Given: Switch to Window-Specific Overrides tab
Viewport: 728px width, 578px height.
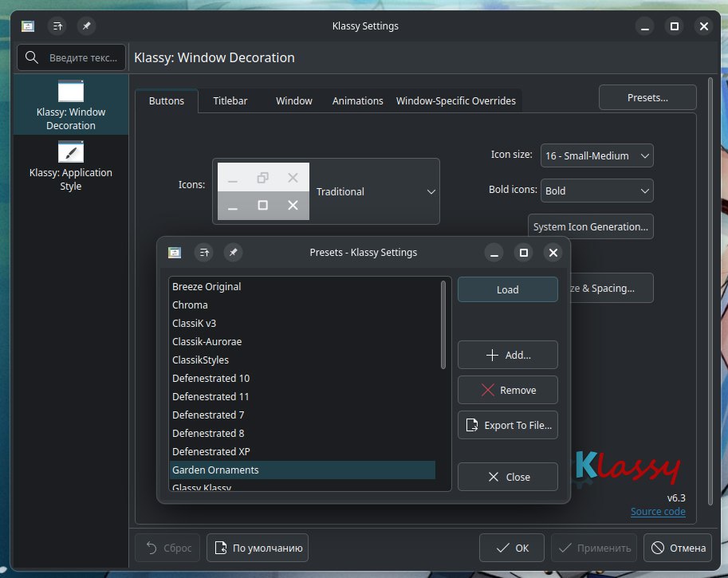Looking at the screenshot, I should [455, 101].
